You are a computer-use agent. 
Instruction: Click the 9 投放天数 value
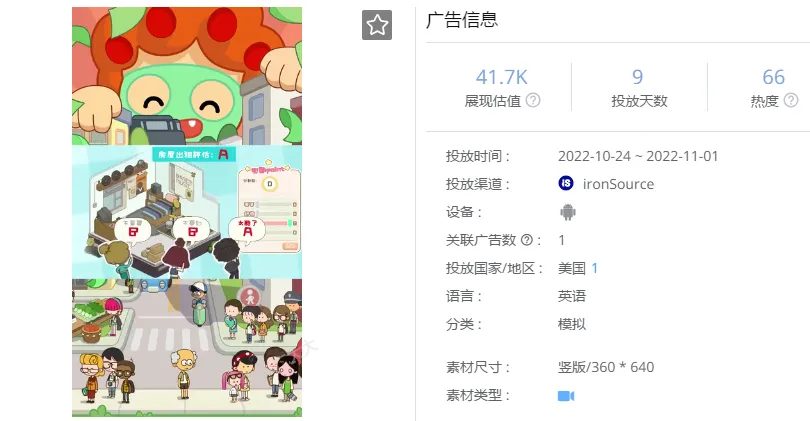coord(637,77)
